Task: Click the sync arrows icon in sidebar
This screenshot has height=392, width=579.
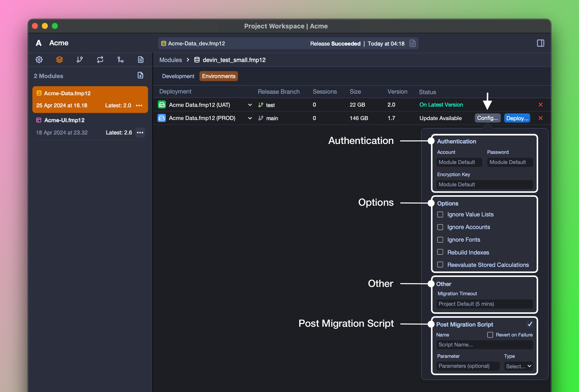Action: coord(100,60)
